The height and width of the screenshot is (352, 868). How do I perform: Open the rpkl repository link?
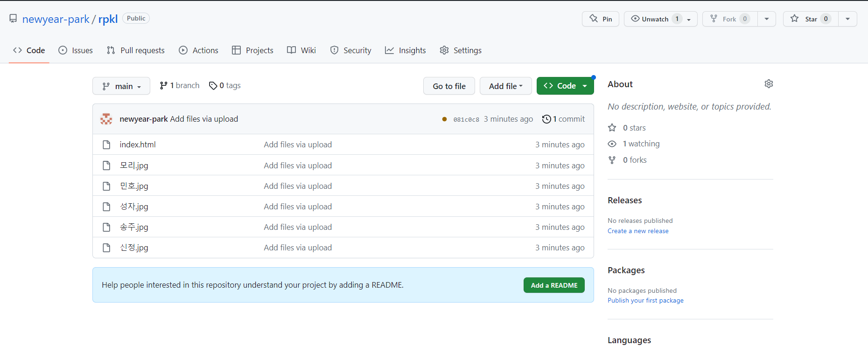108,19
